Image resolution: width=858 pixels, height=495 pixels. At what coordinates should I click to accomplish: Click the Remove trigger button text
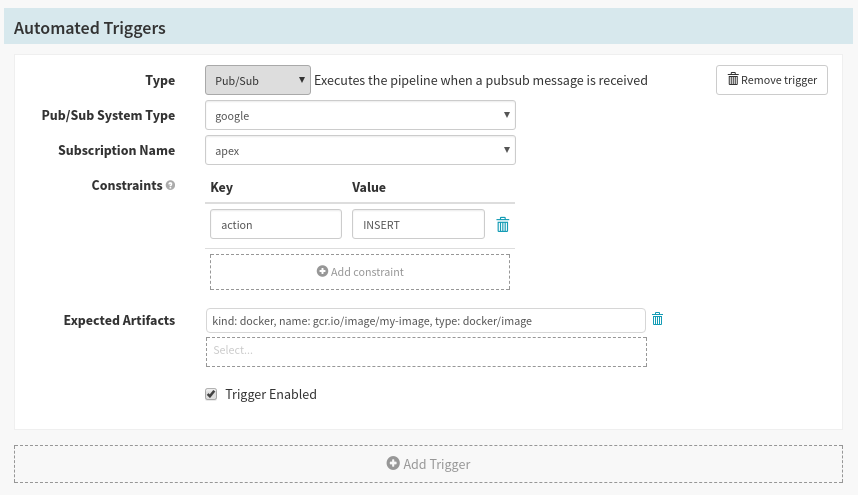779,80
